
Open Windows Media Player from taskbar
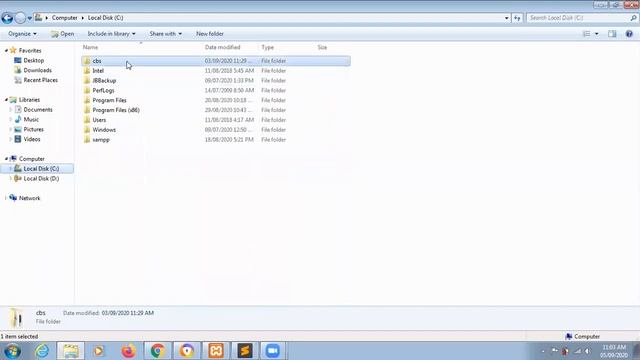tap(98, 351)
